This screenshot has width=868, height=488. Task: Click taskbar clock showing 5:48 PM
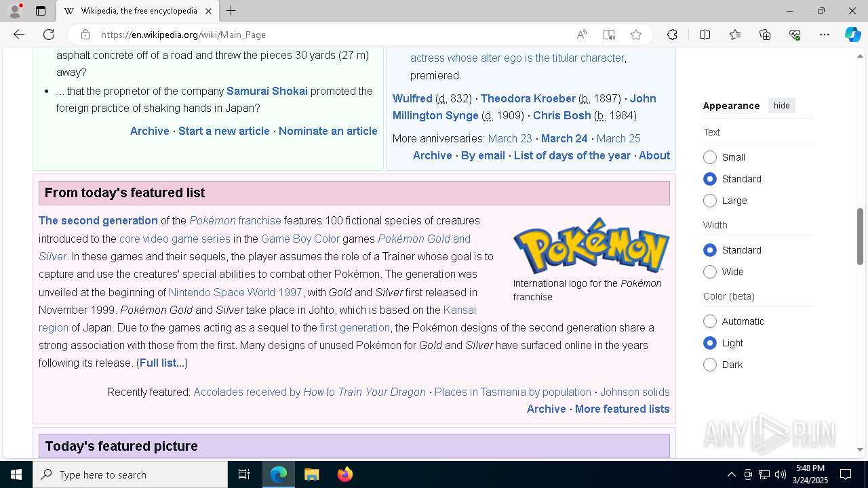[x=810, y=474]
